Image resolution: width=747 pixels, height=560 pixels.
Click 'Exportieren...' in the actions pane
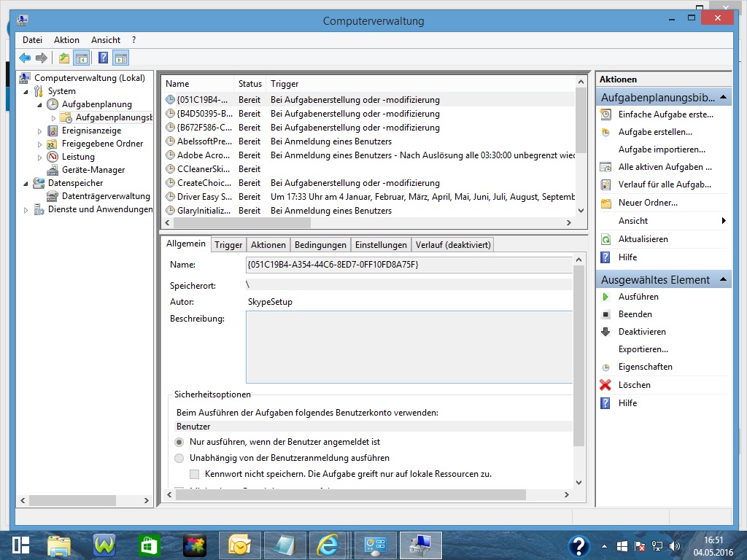point(643,349)
